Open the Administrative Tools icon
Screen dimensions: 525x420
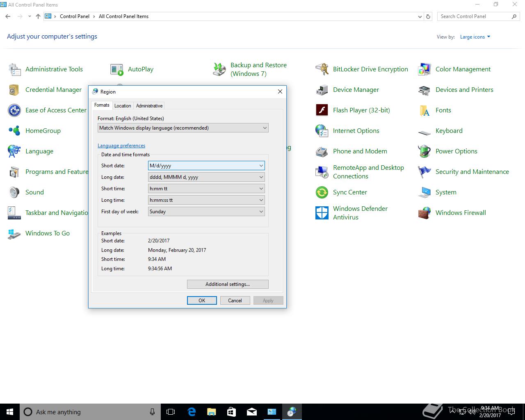(x=14, y=69)
